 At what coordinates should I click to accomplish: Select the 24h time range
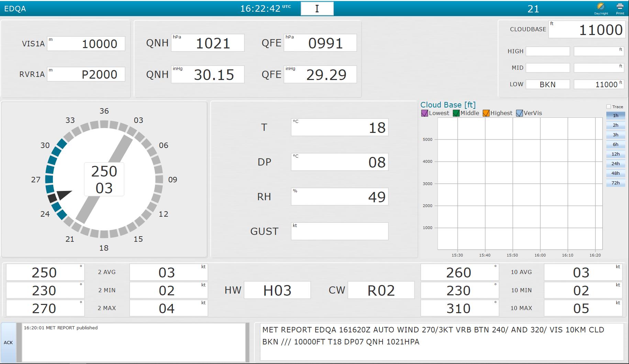coord(615,164)
